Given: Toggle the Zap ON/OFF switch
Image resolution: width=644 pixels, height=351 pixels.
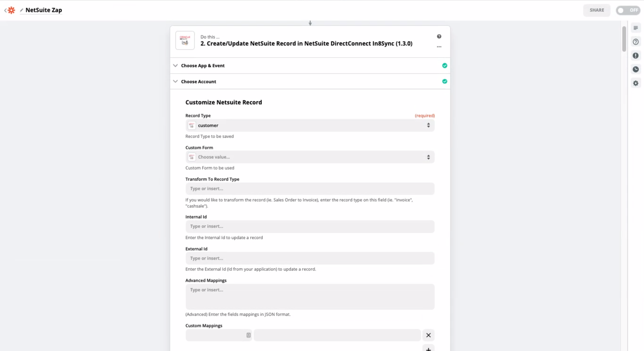Looking at the screenshot, I should click(x=628, y=10).
